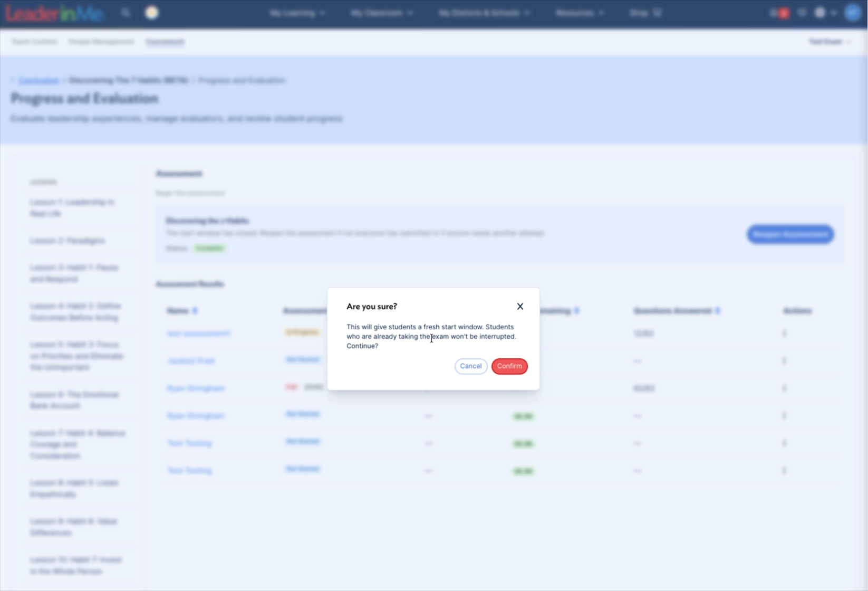
Task: Switch to the People Management tab
Action: point(101,42)
